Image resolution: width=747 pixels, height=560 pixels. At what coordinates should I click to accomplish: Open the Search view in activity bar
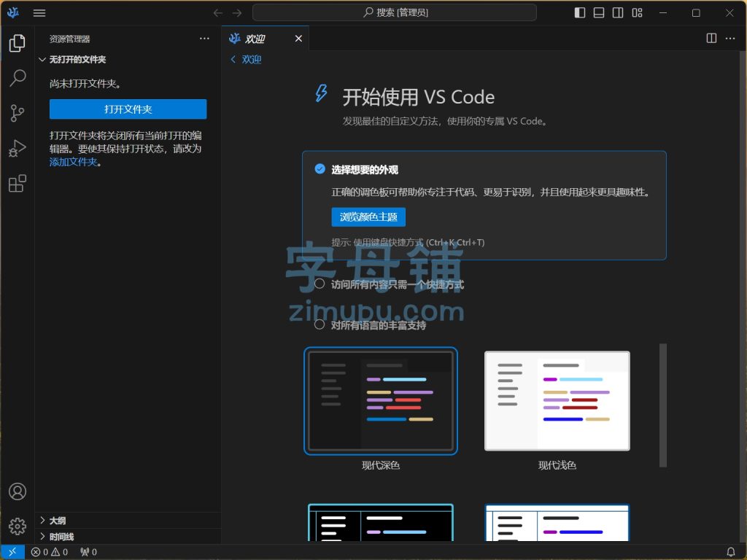(18, 77)
